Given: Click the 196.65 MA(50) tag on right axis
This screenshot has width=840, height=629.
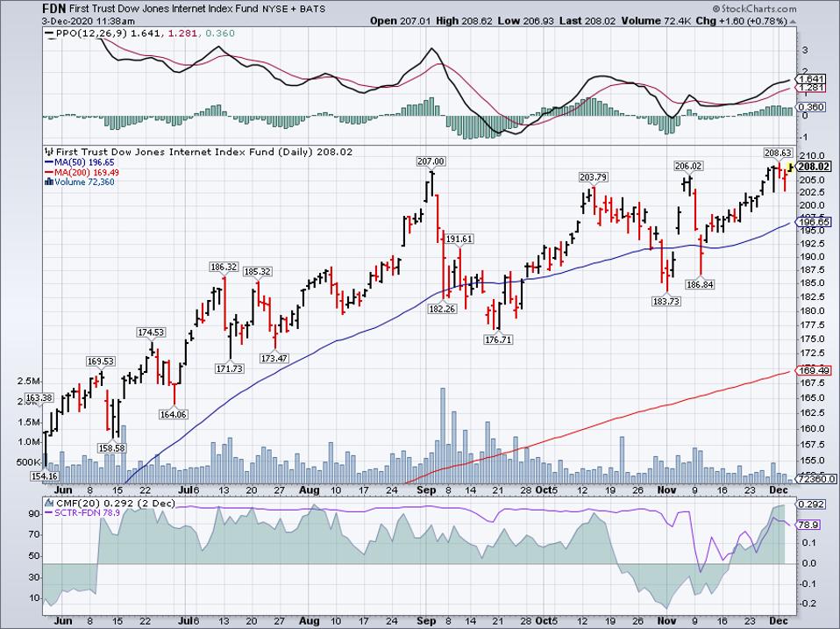Looking at the screenshot, I should pyautogui.click(x=815, y=222).
